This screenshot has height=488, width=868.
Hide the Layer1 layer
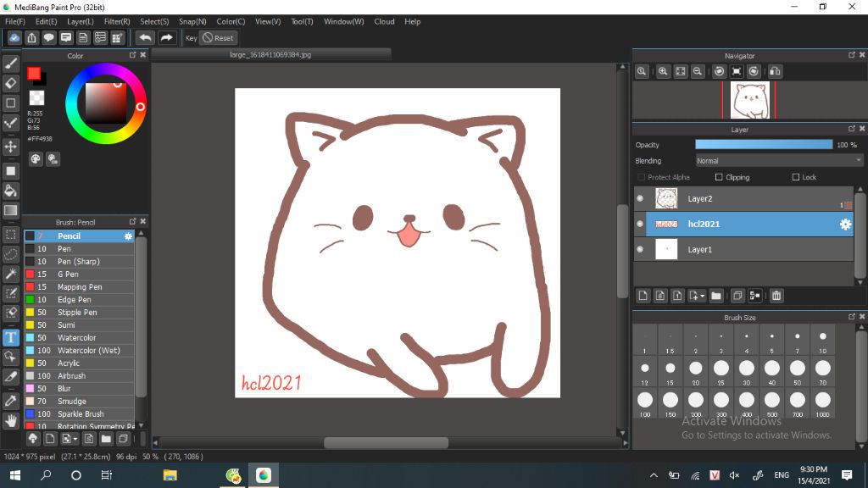pyautogui.click(x=640, y=250)
